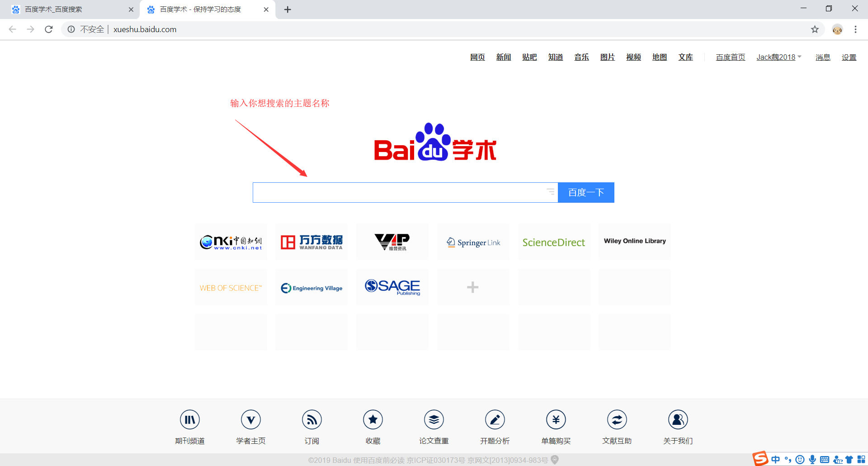Click the 单篇购买 single paper purchase icon
The height and width of the screenshot is (466, 868).
coord(556,420)
